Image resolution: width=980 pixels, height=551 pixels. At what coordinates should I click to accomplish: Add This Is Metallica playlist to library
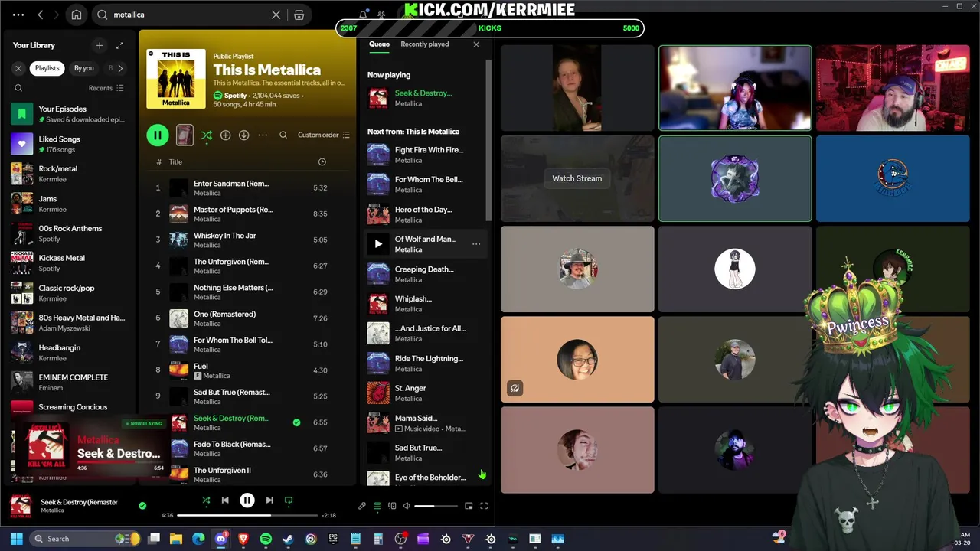click(x=225, y=135)
